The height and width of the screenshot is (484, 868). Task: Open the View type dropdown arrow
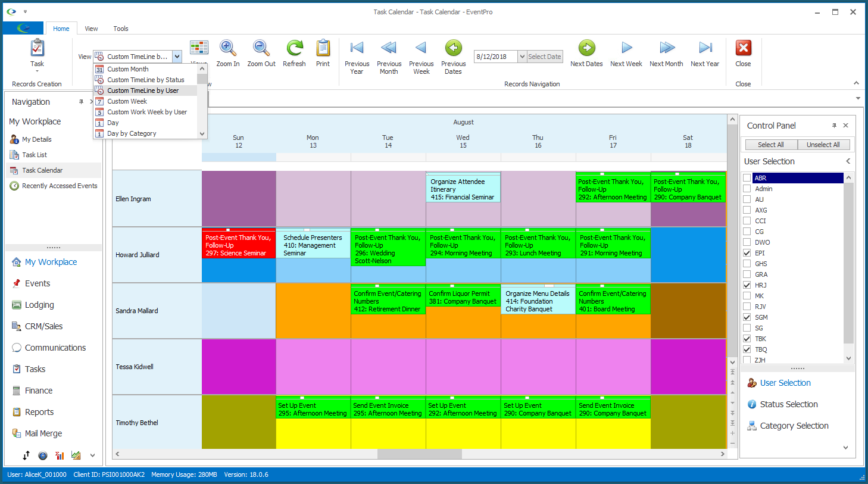(x=177, y=57)
